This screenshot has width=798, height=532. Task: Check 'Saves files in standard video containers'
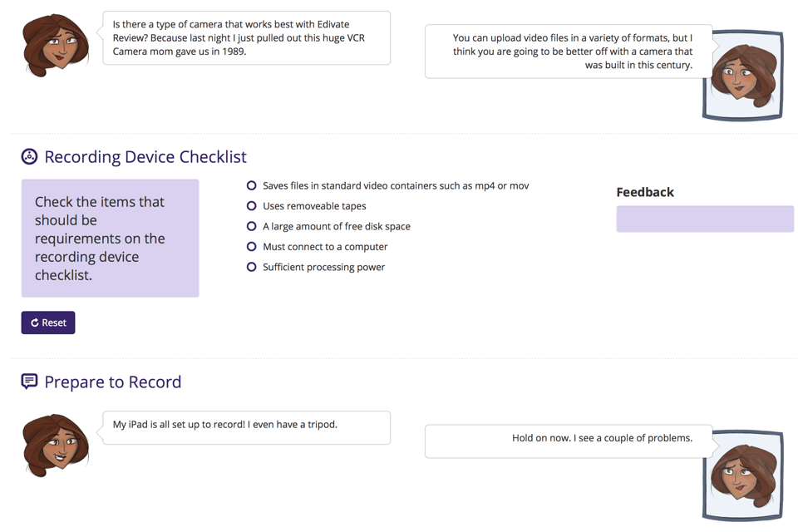tap(251, 185)
